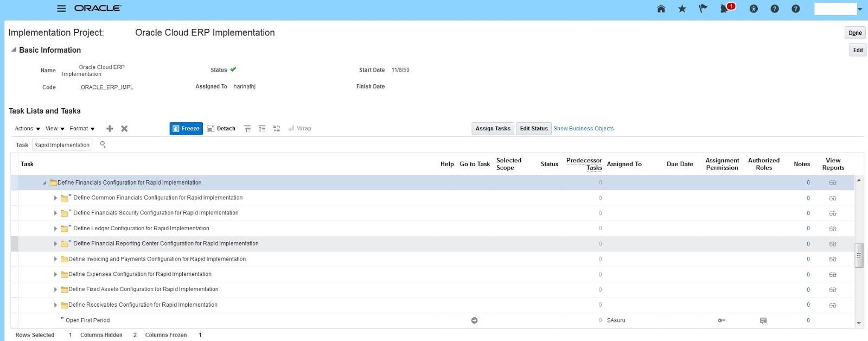Click the search magnifier icon
Image resolution: width=868 pixels, height=341 pixels.
pos(103,144)
